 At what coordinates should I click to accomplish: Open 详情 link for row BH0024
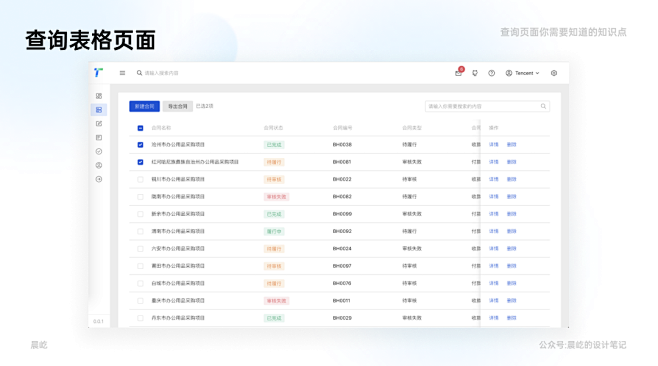click(494, 248)
